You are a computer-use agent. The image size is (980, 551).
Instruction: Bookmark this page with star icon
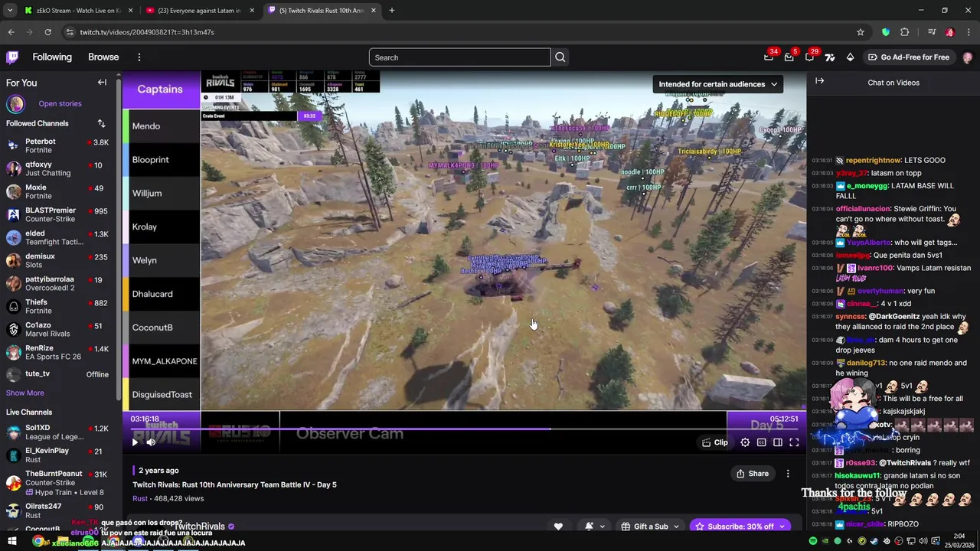861,32
